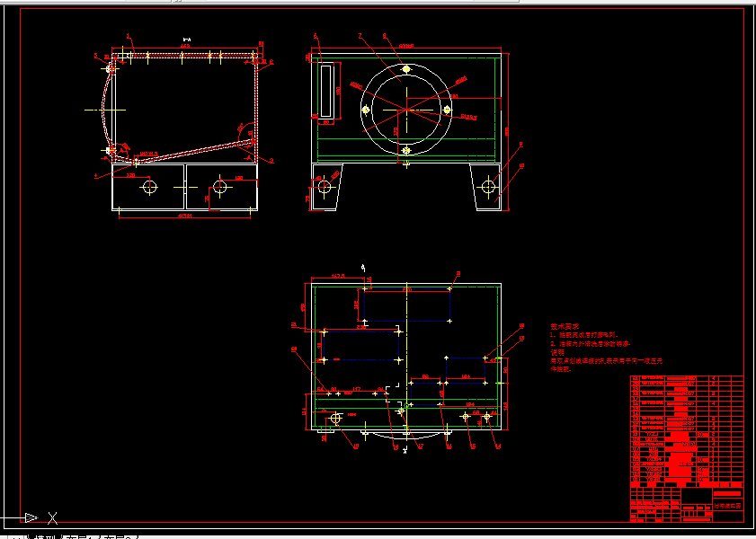
Task: Select the 说明 note heading
Action: (x=557, y=352)
